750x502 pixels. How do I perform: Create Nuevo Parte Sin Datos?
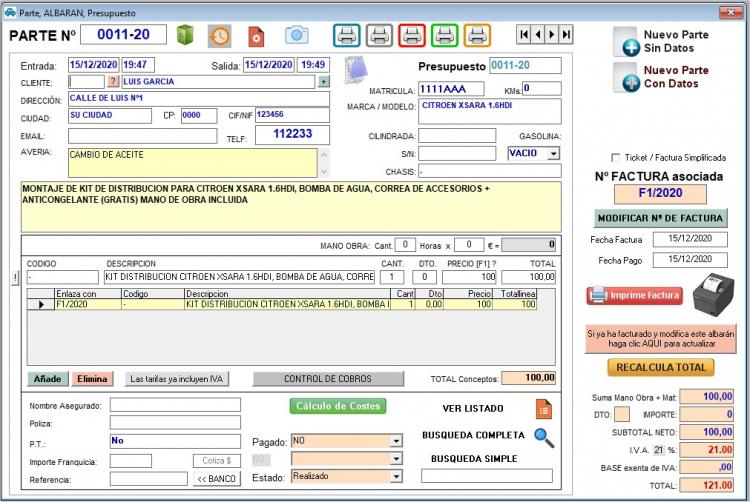661,42
